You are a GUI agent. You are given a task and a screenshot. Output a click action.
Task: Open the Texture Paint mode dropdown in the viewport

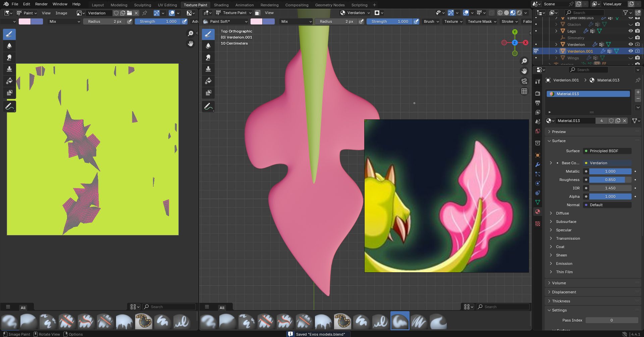(x=234, y=13)
